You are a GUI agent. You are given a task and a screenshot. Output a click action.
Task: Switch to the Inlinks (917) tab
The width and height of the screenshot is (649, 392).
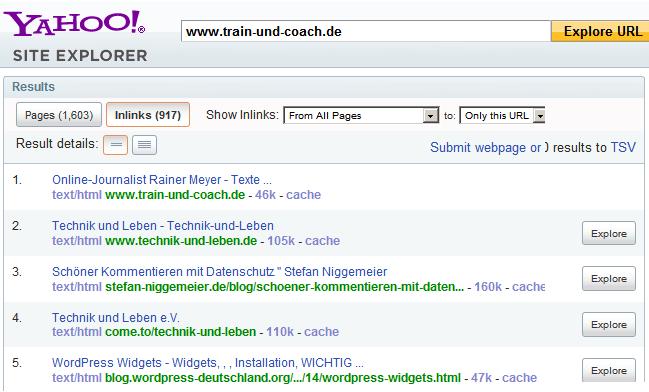148,115
